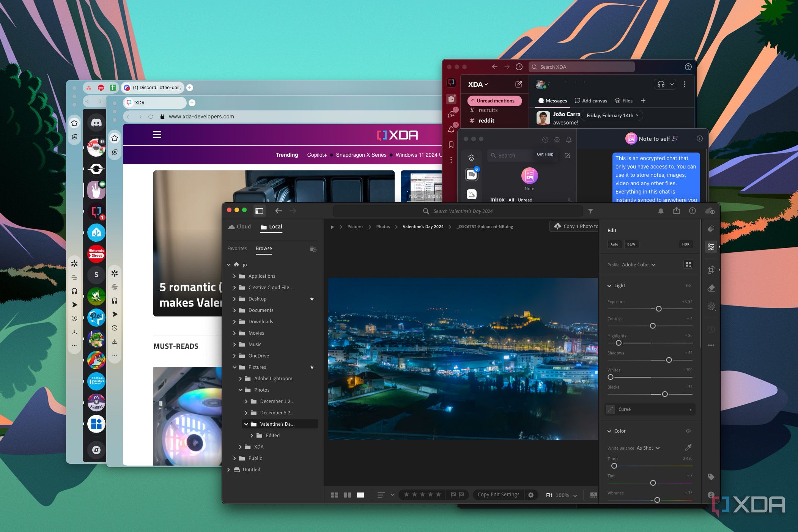The width and height of the screenshot is (798, 532).
Task: Start a Slack huddle with headphones icon
Action: [661, 84]
